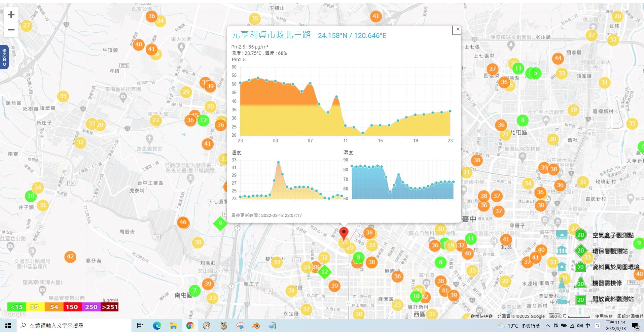Select the yellow 23 marker near 永定厝 road
The width and height of the screenshot is (644, 332).
point(212,298)
